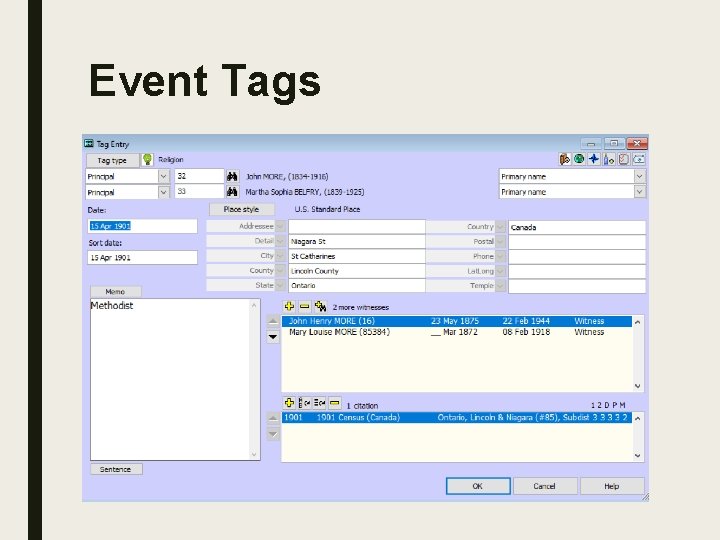
Task: Click citation list scrollbar down arrow
Action: (x=637, y=456)
